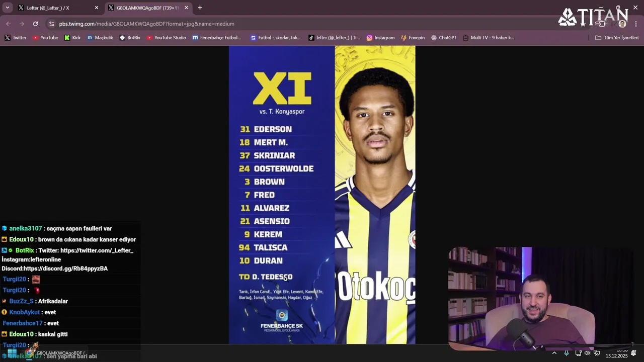Viewport: 644px width, 362px height.
Task: Go forward to the next page
Action: tap(22, 24)
